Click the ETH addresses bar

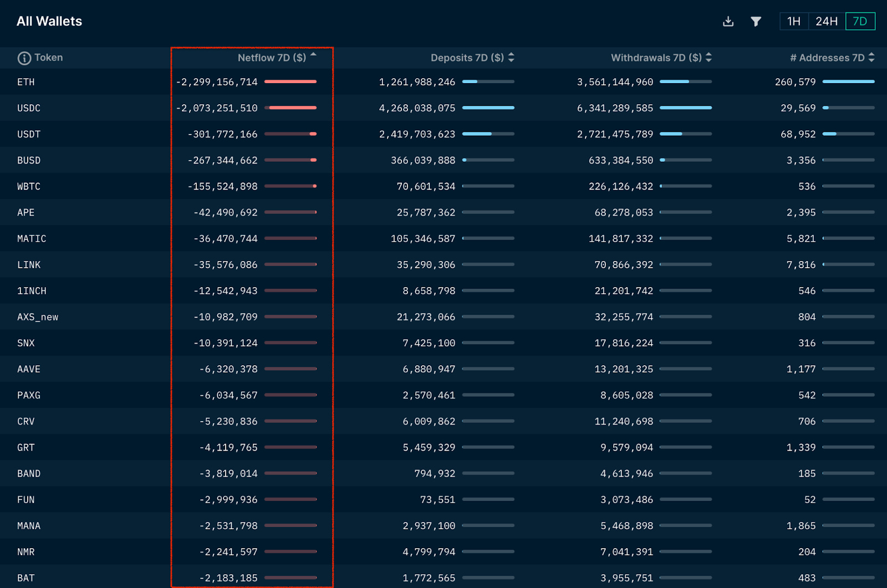[x=849, y=81]
